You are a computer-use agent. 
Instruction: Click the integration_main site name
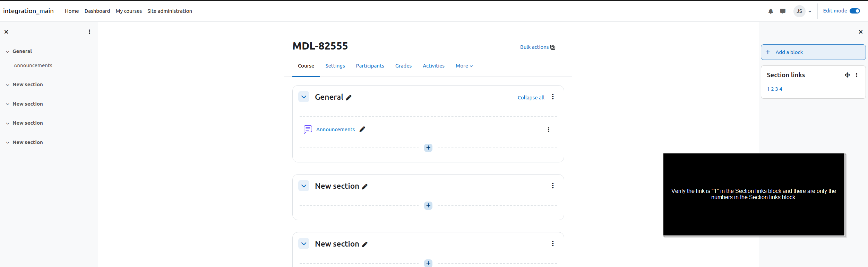(x=28, y=11)
